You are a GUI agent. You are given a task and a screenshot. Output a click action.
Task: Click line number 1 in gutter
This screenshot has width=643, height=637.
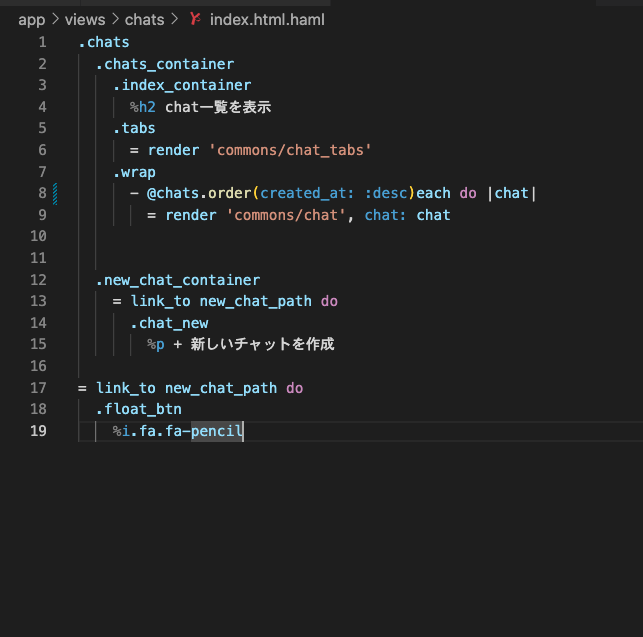pyautogui.click(x=43, y=42)
